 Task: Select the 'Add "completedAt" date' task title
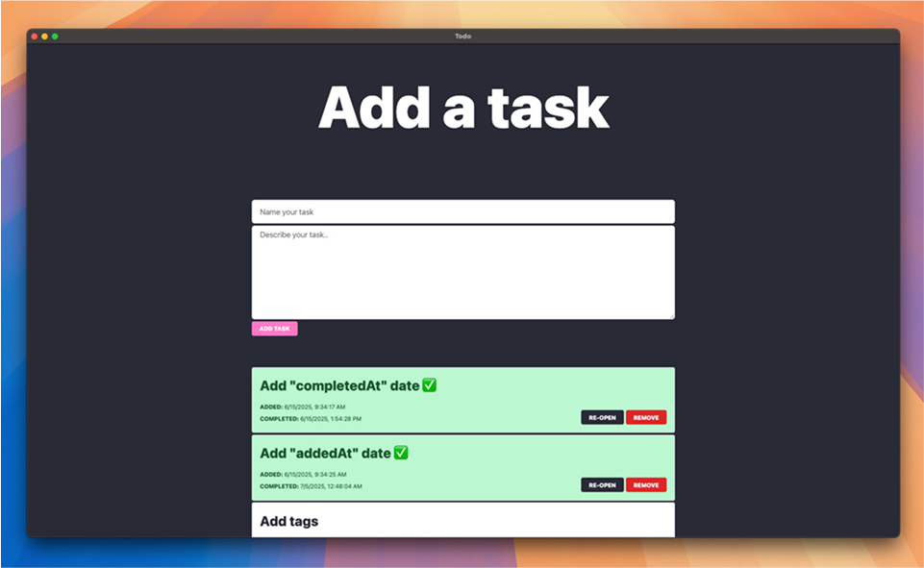[x=339, y=385]
